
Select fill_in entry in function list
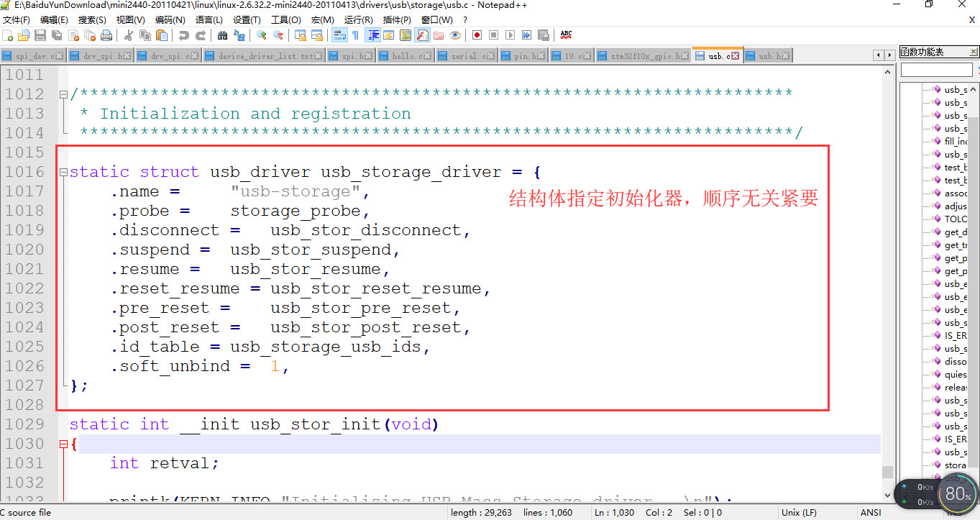[x=956, y=142]
